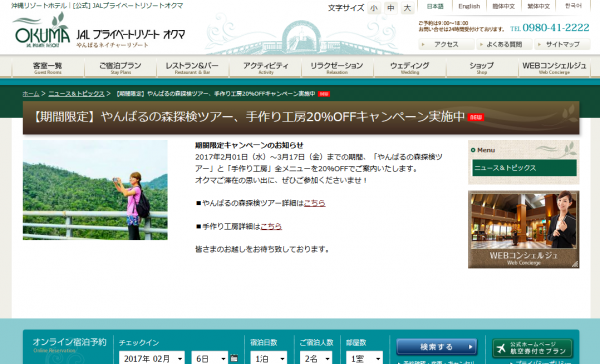The width and height of the screenshot is (600, 364).
Task: Click the OKUMA resort logo
Action: point(41,30)
